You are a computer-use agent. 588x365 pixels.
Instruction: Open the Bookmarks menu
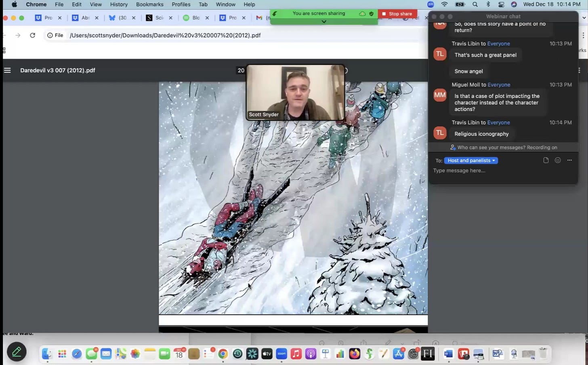click(150, 4)
